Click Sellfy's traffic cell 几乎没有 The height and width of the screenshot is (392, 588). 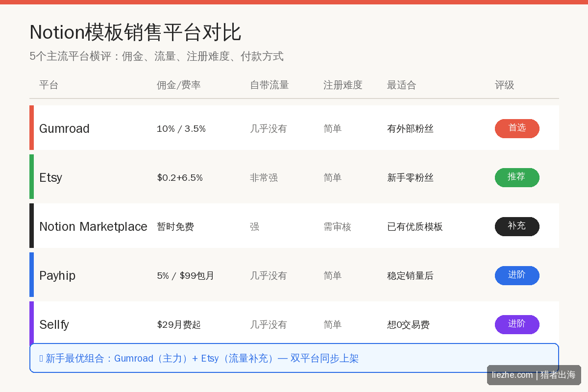tap(269, 325)
